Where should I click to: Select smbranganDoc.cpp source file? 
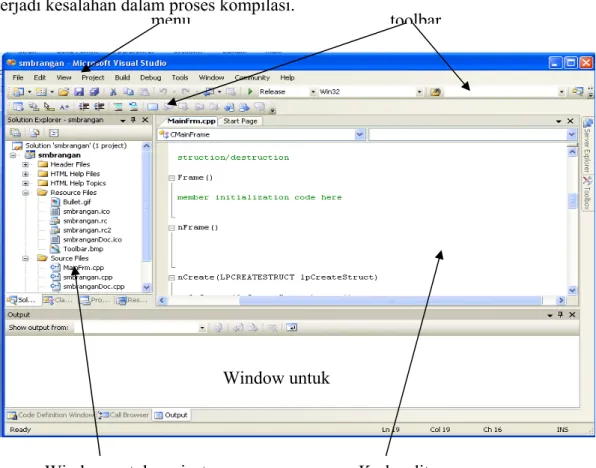coord(94,287)
